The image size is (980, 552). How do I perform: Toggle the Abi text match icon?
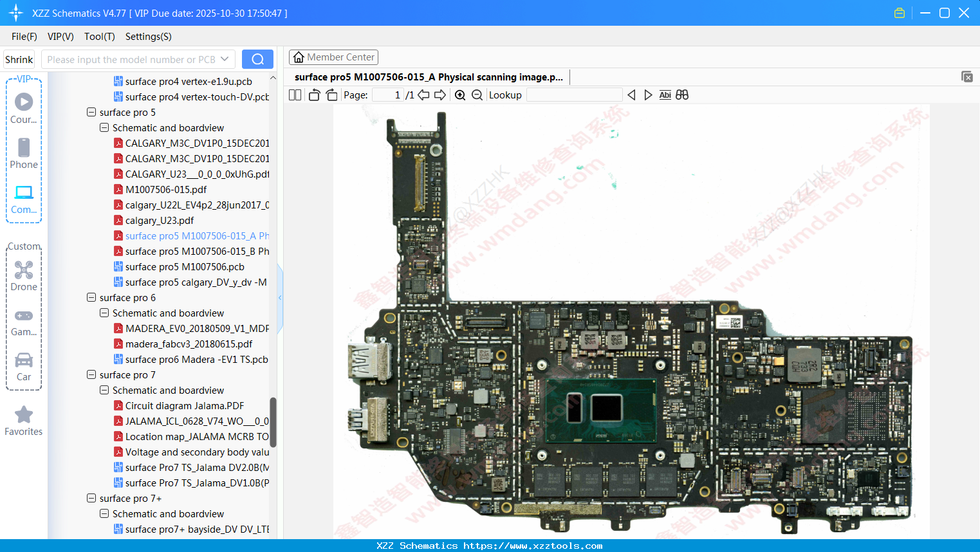coord(665,95)
